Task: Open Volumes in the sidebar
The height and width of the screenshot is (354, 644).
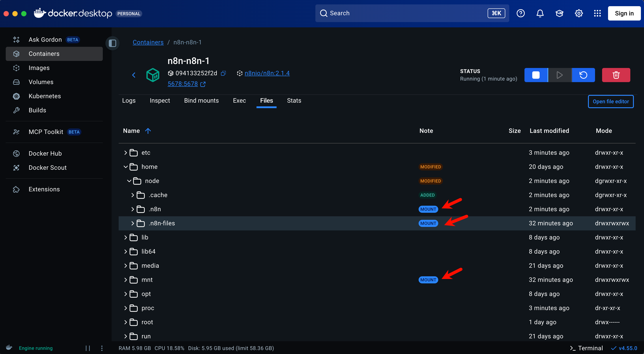Action: point(41,82)
